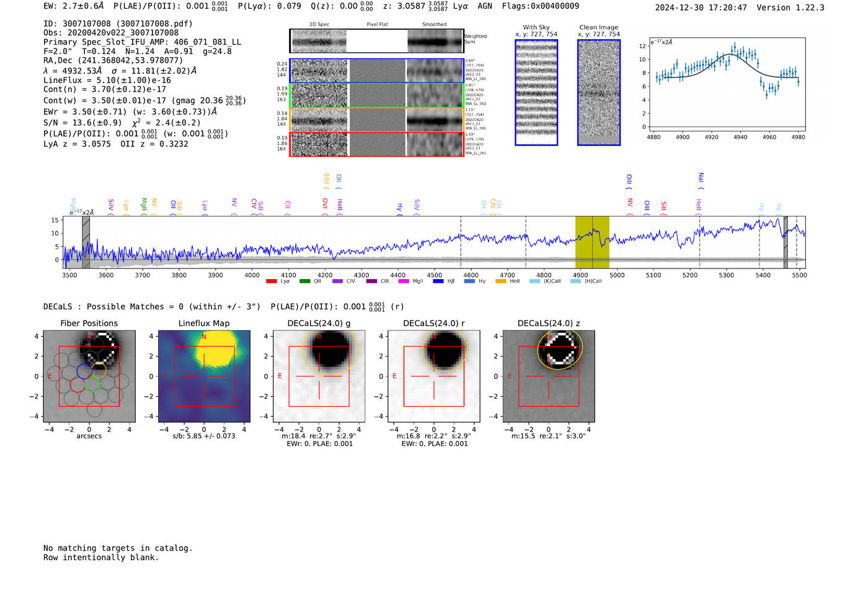The width and height of the screenshot is (868, 591).
Task: Select the red-bordered 2D spectrum row
Action: pyautogui.click(x=377, y=144)
